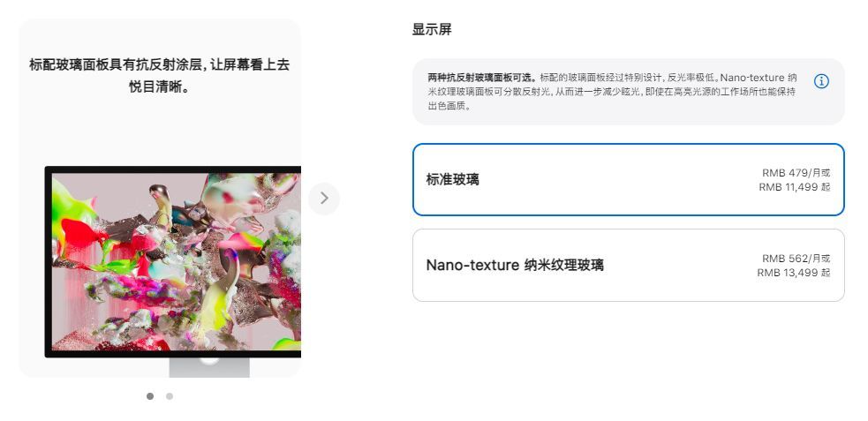Click the description line ending 出色画质
The height and width of the screenshot is (421, 868).
449,106
